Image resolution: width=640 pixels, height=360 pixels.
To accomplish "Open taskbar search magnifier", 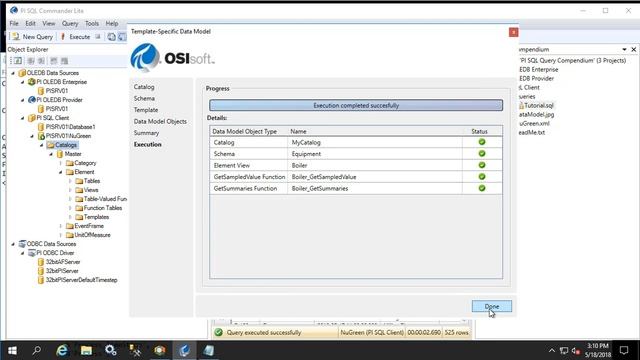I will tap(37, 350).
